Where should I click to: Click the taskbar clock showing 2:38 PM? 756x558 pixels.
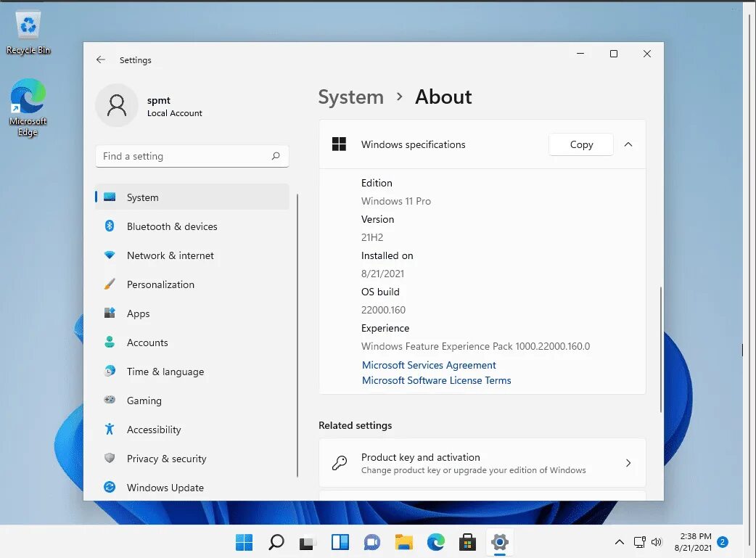pos(694,542)
